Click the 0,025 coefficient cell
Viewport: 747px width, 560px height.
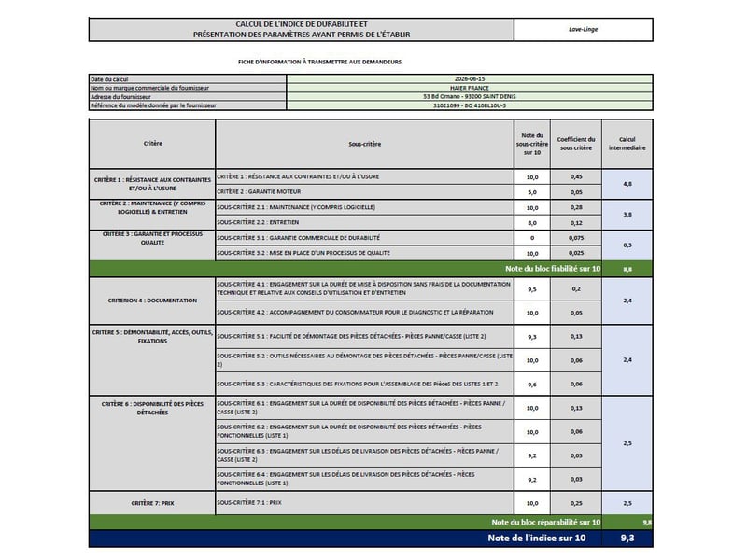point(576,253)
